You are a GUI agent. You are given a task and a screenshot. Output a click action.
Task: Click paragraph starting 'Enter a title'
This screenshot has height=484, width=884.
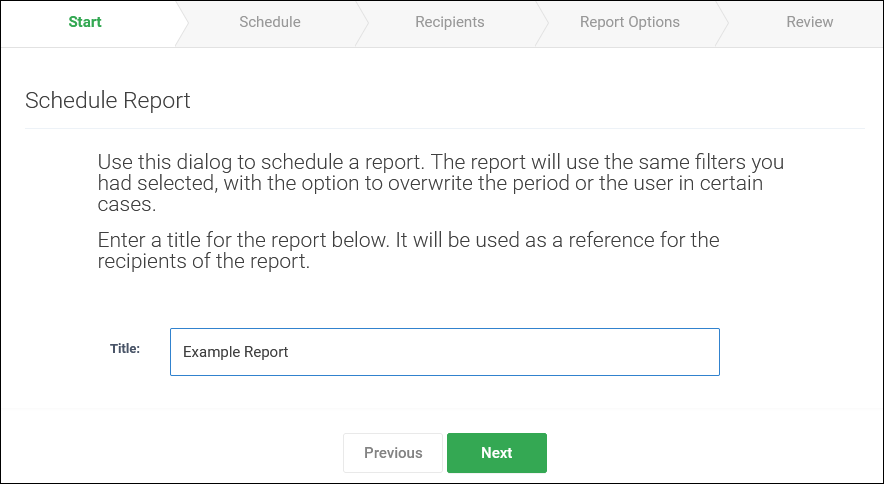[x=408, y=250]
